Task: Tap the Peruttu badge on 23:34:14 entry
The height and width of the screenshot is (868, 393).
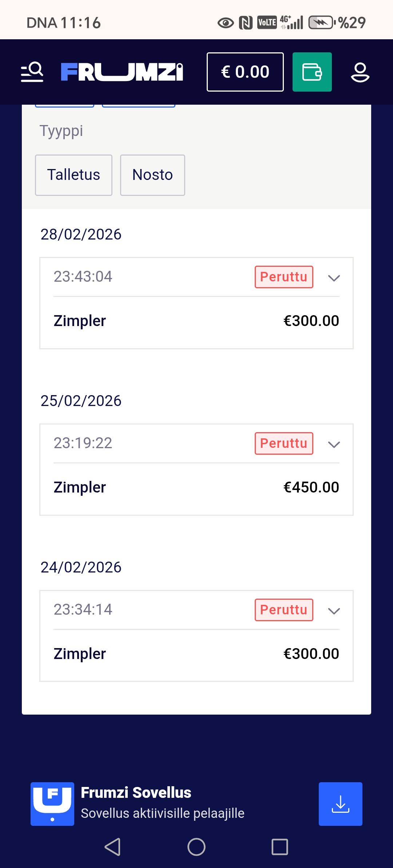Action: coord(284,610)
